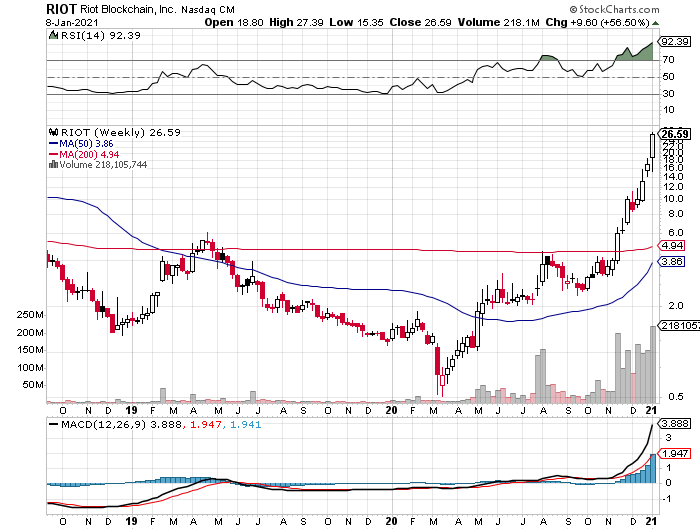Click the volume bars legend icon
The image size is (700, 530).
53,164
